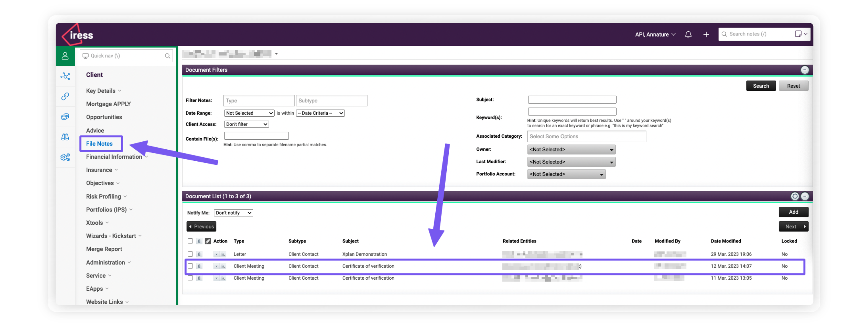Click the gears settings sidebar icon
The image size is (868, 327).
click(65, 157)
